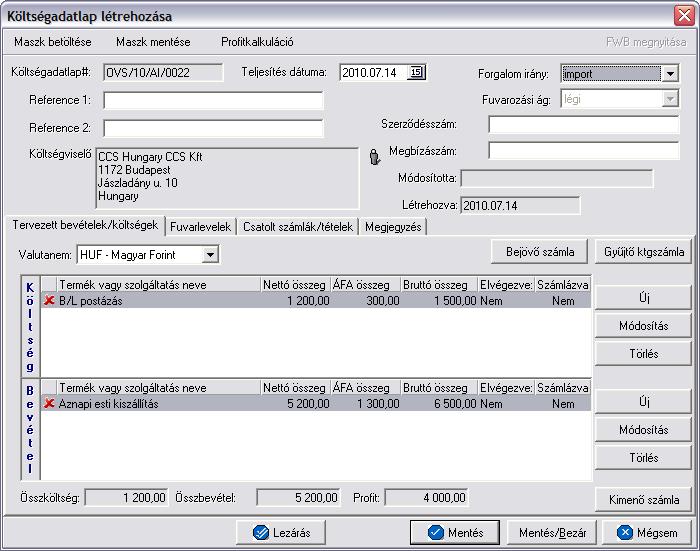The height and width of the screenshot is (551, 700).
Task: Click Új button in the Bevétel section
Action: point(644,401)
